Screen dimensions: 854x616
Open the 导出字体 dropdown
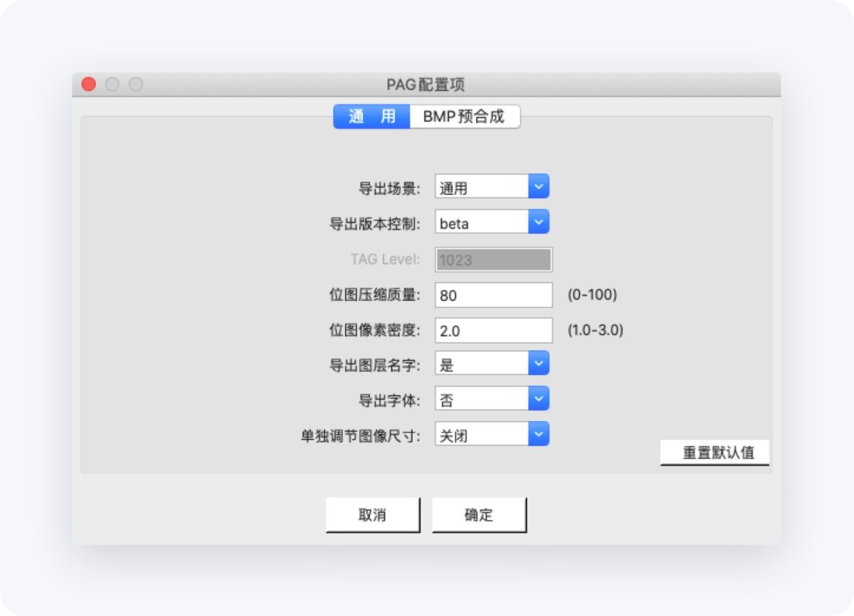(x=492, y=400)
